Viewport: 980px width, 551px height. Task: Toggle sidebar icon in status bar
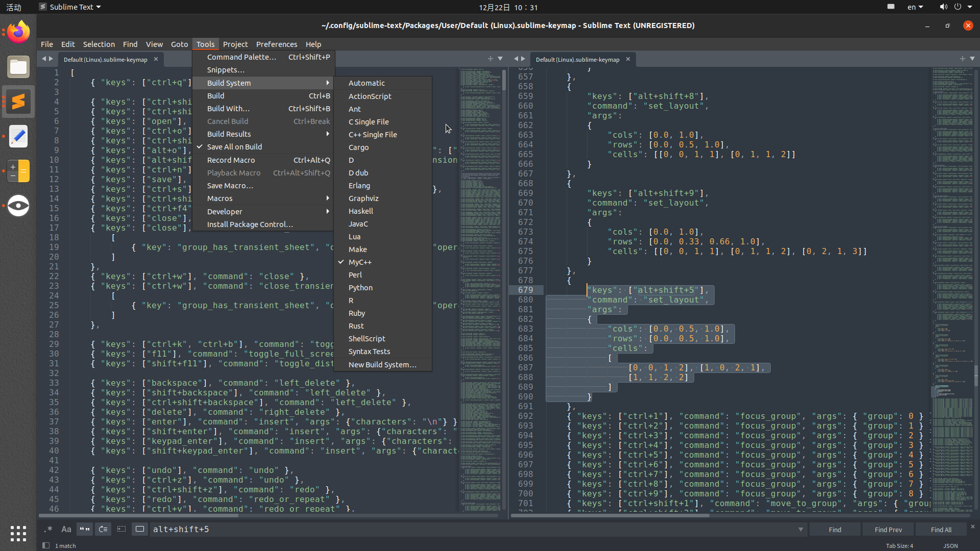pyautogui.click(x=46, y=545)
